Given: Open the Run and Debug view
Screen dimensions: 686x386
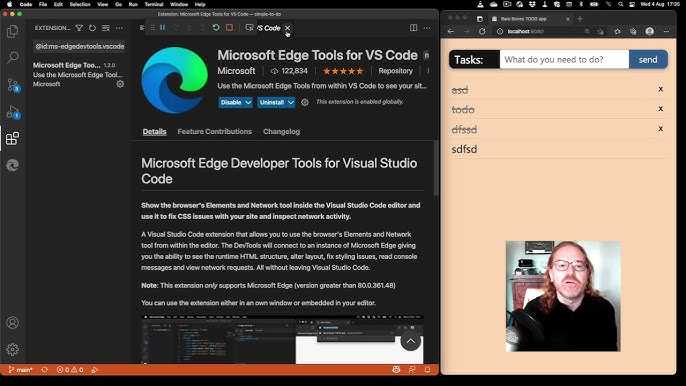Looking at the screenshot, I should coord(13,112).
